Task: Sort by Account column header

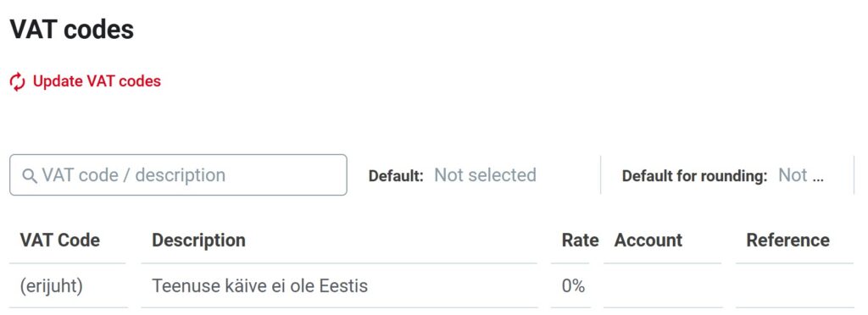Action: [x=648, y=240]
